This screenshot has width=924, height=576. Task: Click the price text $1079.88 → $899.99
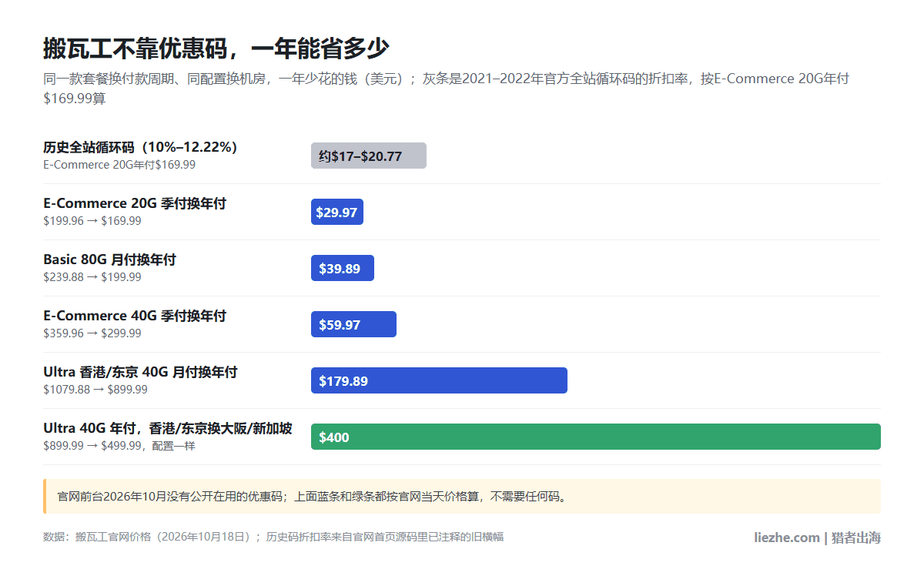click(x=95, y=390)
